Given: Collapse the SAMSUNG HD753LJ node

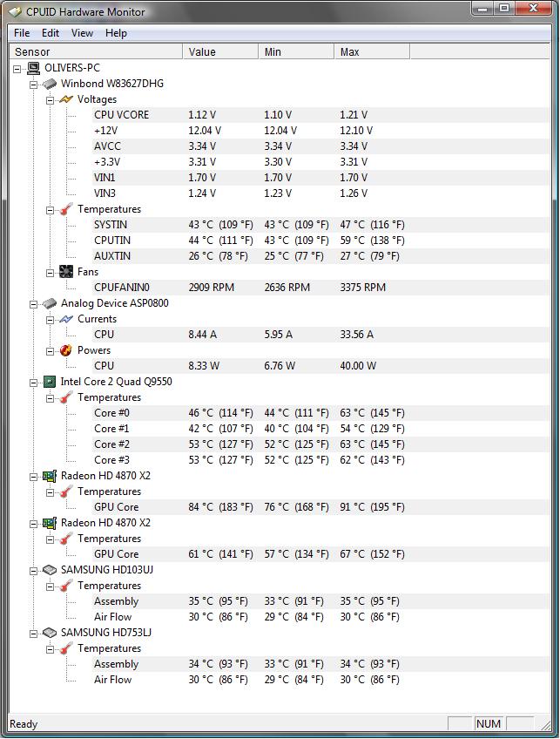Looking at the screenshot, I should [33, 634].
